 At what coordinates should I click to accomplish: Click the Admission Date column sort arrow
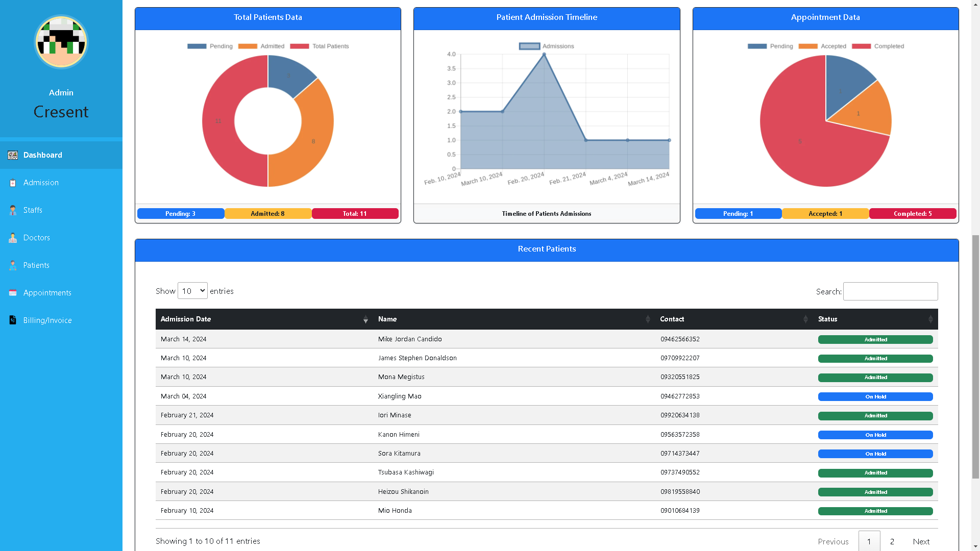[365, 319]
